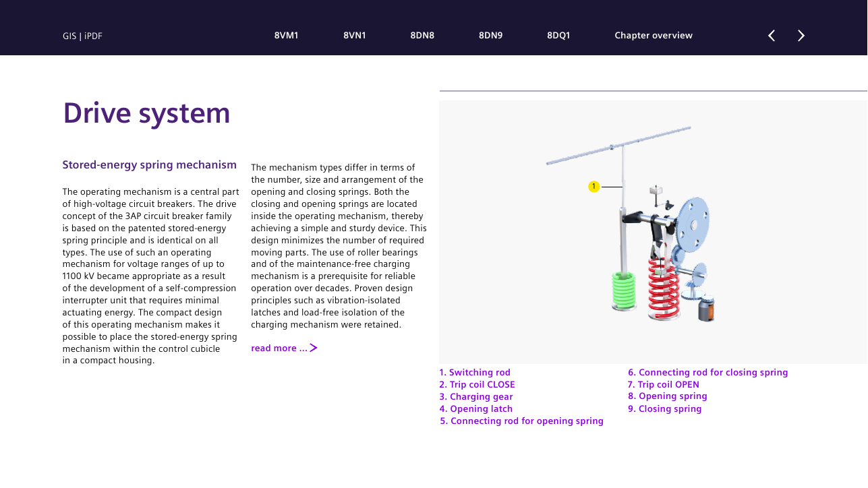Open the 8VM1 section
This screenshot has height=488, width=868.
(286, 36)
